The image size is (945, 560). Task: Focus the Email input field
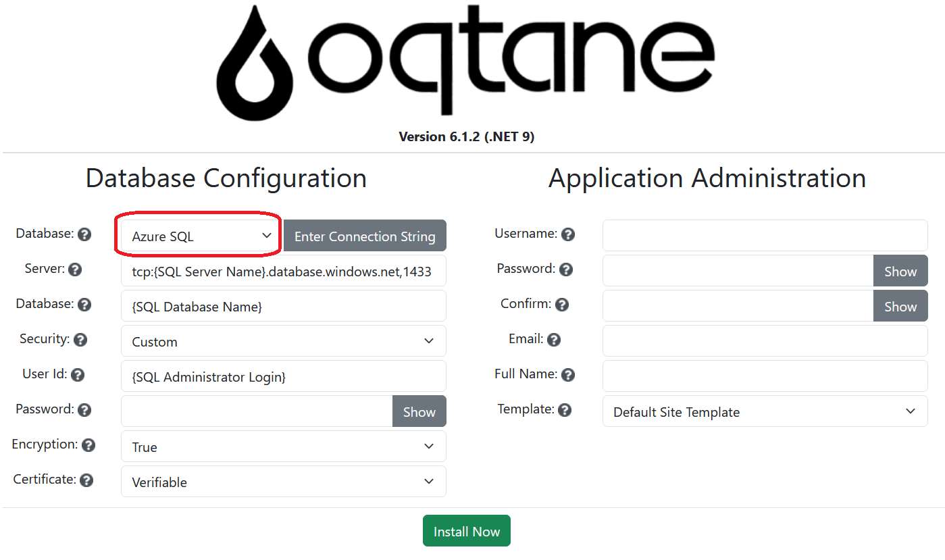(x=765, y=341)
